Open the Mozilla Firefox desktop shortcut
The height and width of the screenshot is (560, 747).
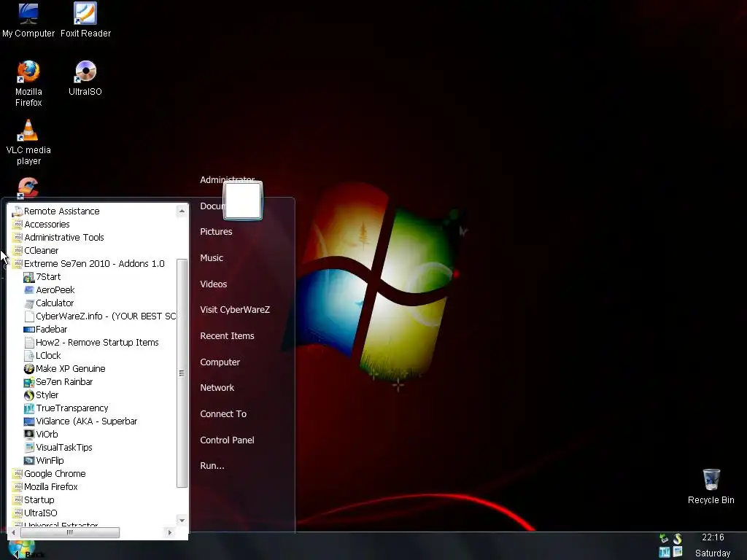28,84
